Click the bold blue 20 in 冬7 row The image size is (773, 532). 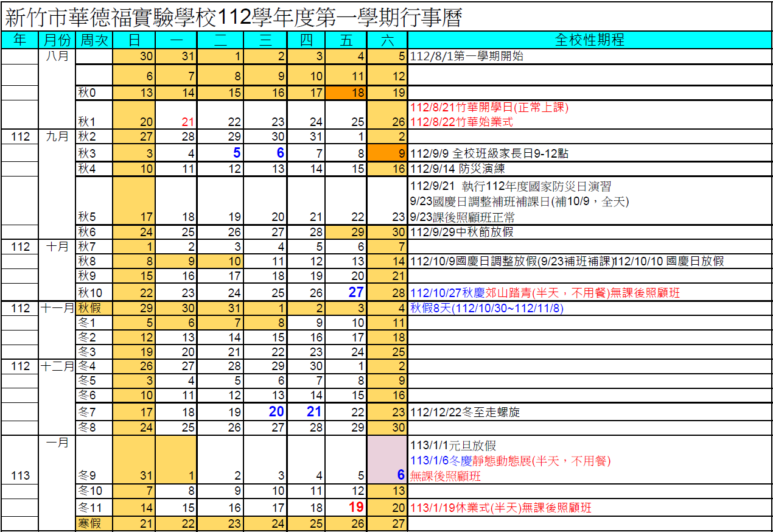point(276,411)
